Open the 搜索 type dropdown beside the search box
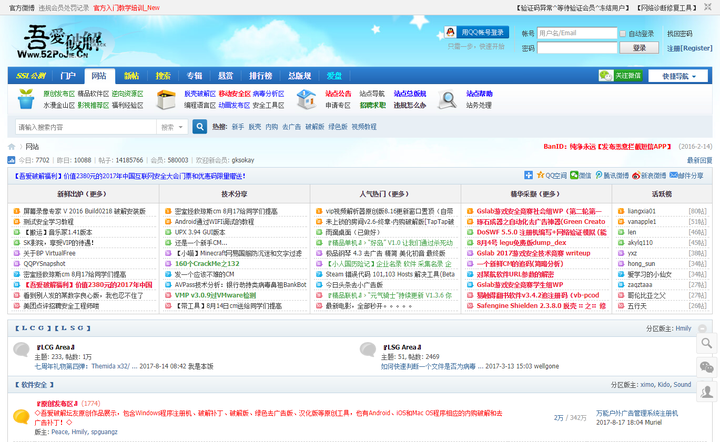This screenshot has width=720, height=442. (x=172, y=127)
